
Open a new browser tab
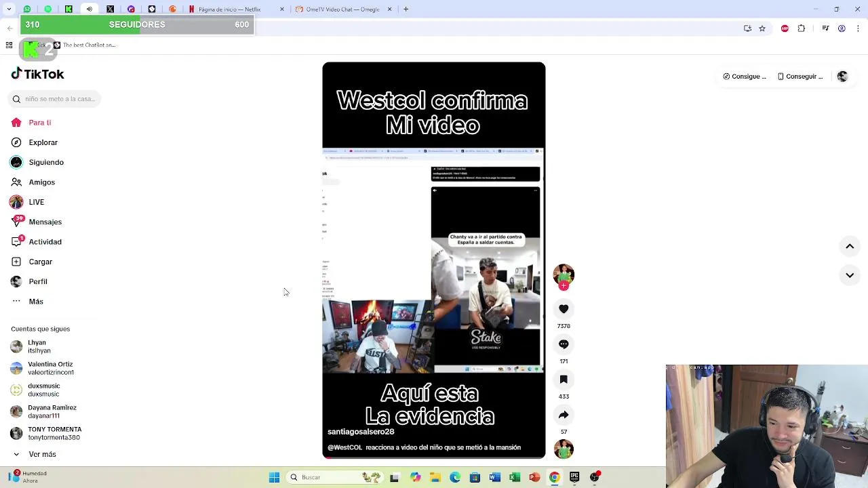[406, 9]
